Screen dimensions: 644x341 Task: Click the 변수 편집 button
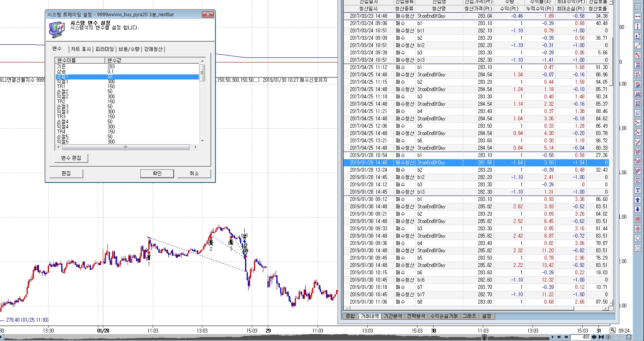pos(71,158)
